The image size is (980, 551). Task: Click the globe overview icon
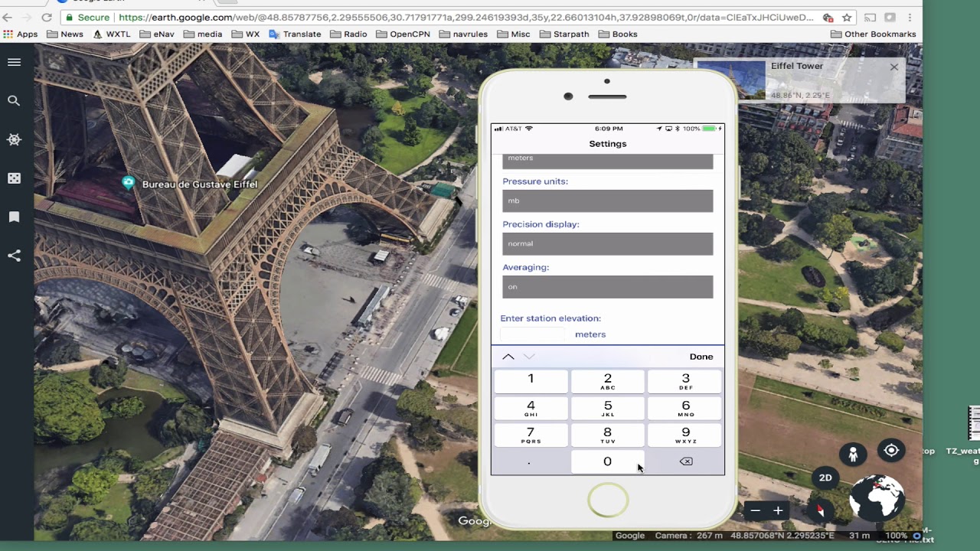point(877,498)
